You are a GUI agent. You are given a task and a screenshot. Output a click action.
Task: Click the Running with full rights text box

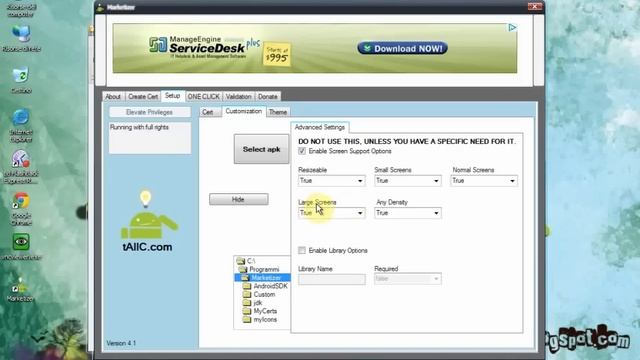click(x=150, y=138)
